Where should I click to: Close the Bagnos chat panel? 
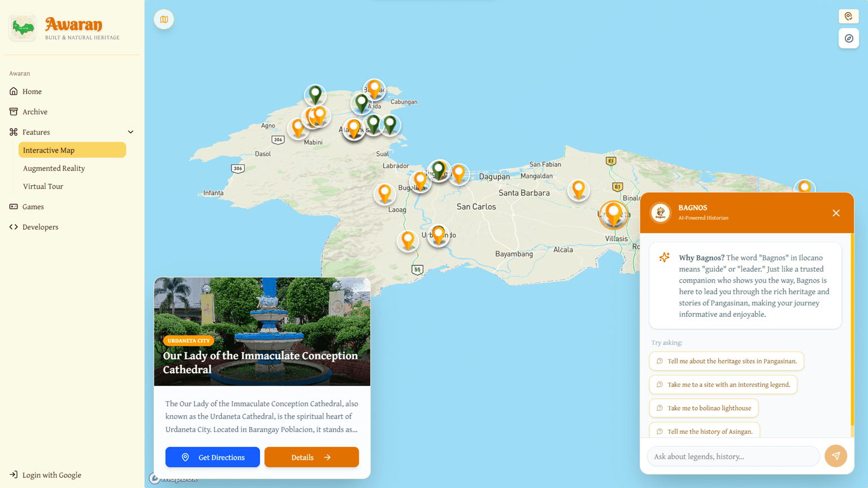836,213
